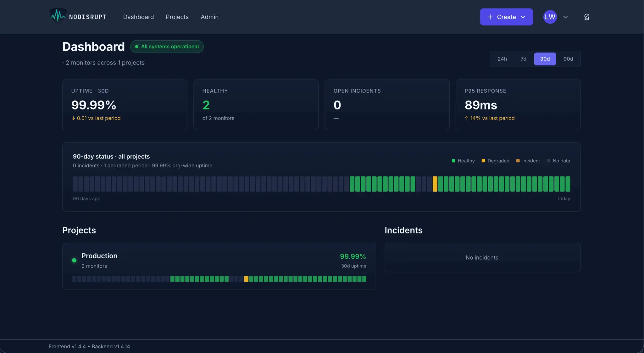The image size is (644, 353).
Task: Open Projects in top navigation
Action: click(x=177, y=17)
